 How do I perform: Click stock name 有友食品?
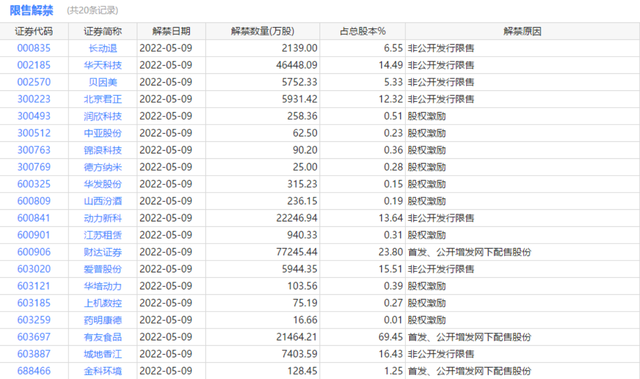coord(103,337)
